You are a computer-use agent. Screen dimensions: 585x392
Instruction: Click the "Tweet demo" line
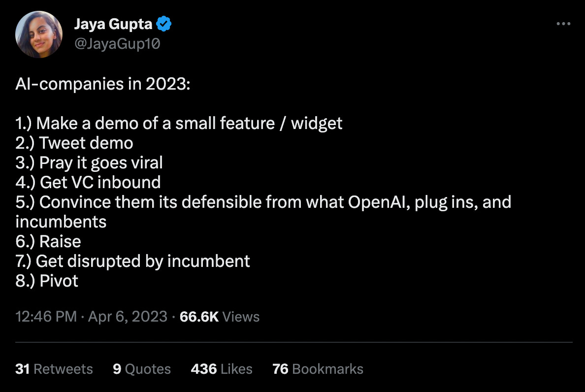pyautogui.click(x=74, y=143)
